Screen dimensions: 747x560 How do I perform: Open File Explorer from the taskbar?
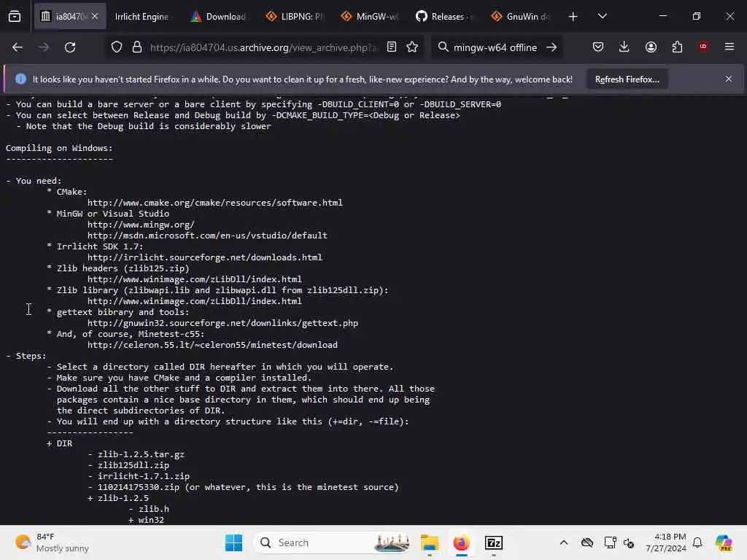(429, 542)
